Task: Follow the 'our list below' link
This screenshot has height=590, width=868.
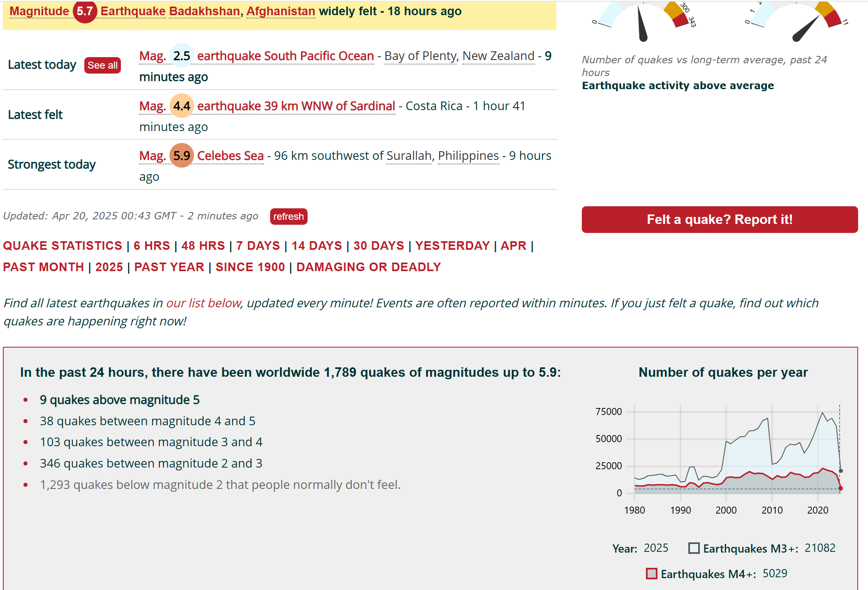Action: tap(203, 303)
